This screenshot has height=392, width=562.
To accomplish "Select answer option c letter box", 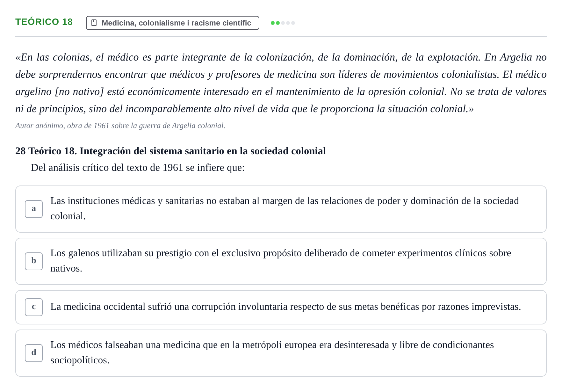I will tap(34, 307).
